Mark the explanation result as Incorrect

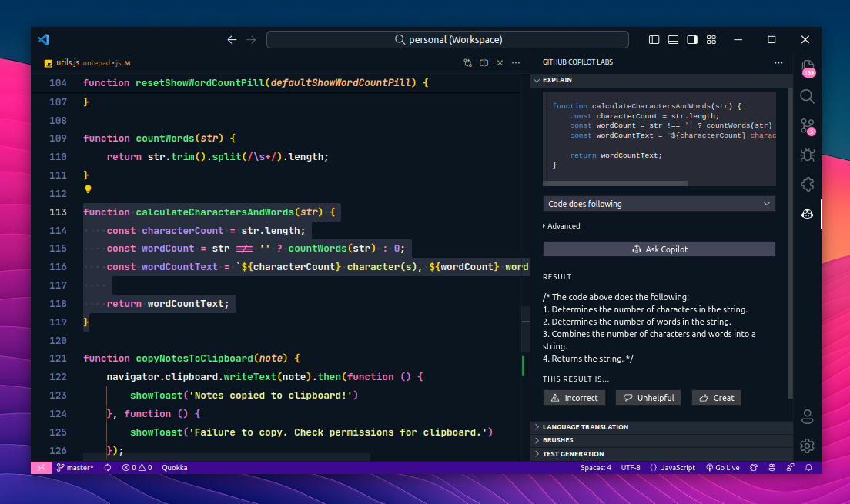tap(574, 397)
